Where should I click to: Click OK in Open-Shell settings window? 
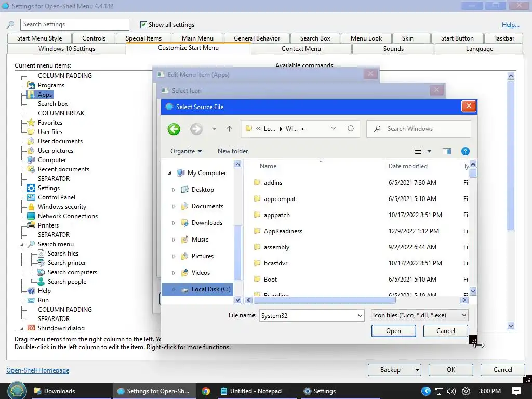(451, 370)
